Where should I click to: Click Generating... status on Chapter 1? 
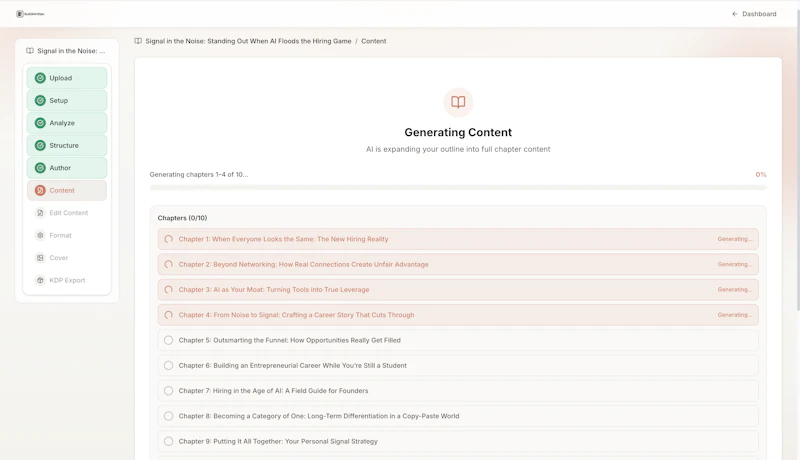[735, 239]
